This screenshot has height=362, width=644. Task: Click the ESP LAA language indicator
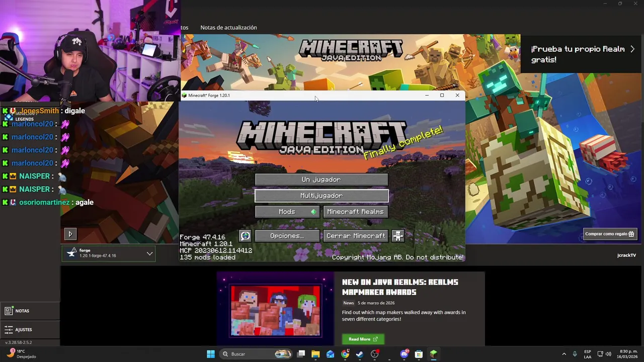coord(588,354)
